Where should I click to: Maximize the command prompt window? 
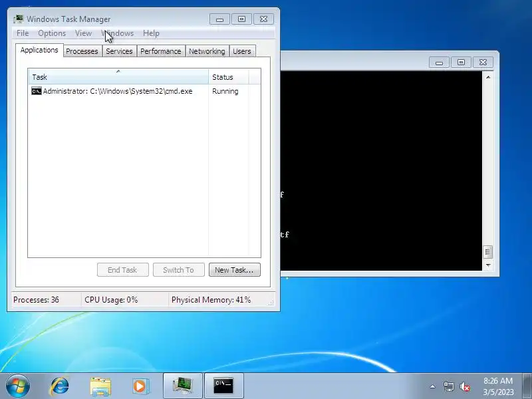461,63
